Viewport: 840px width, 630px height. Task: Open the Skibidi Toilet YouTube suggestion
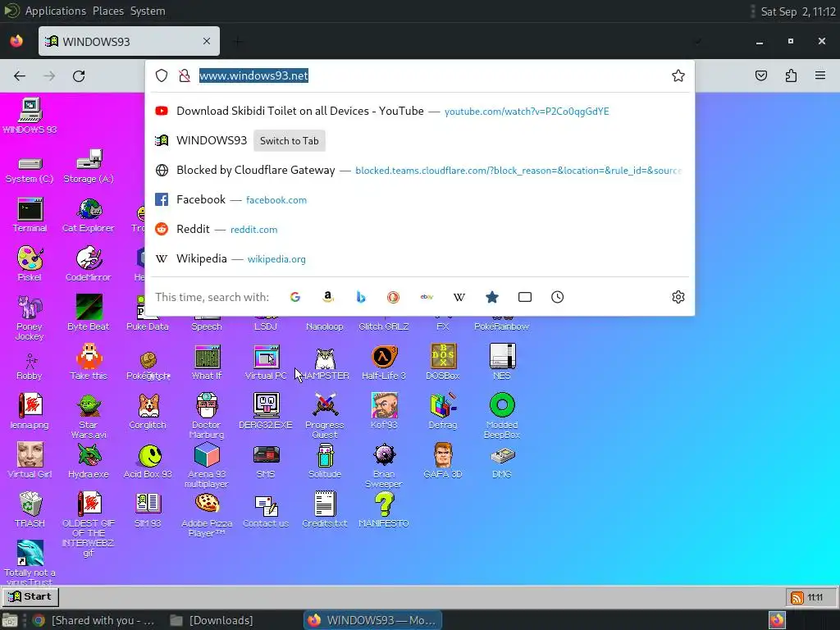point(420,111)
